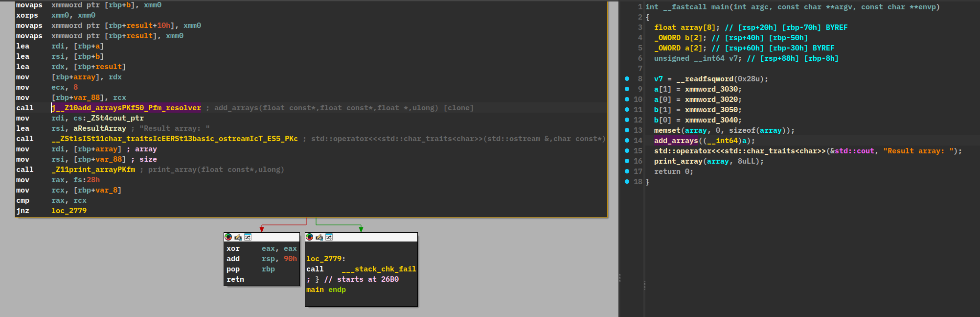Toggle the breakpoint dot on line 18
Image resolution: width=980 pixels, height=317 pixels.
tap(627, 182)
